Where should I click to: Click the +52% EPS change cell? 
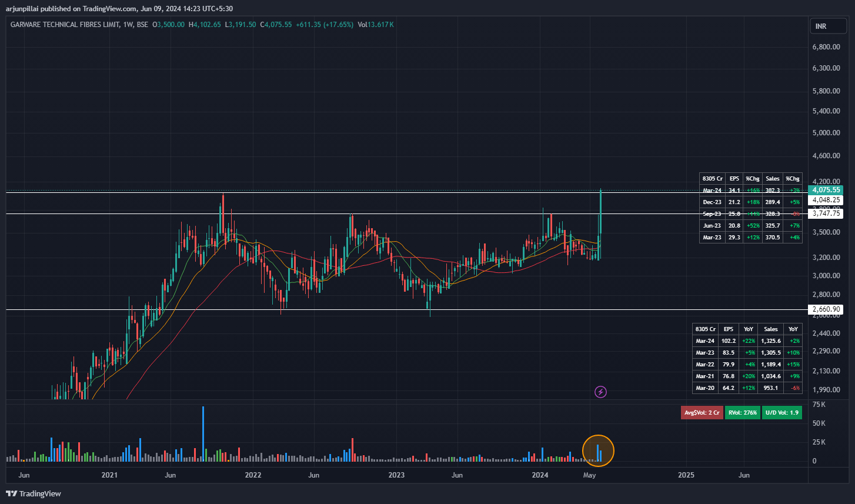pos(752,225)
